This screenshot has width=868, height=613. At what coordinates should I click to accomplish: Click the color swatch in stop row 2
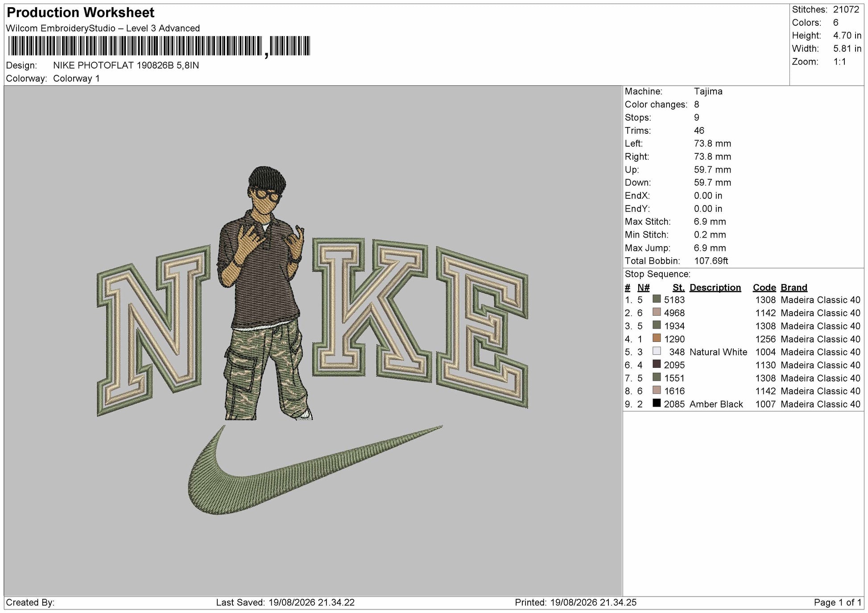tap(656, 312)
